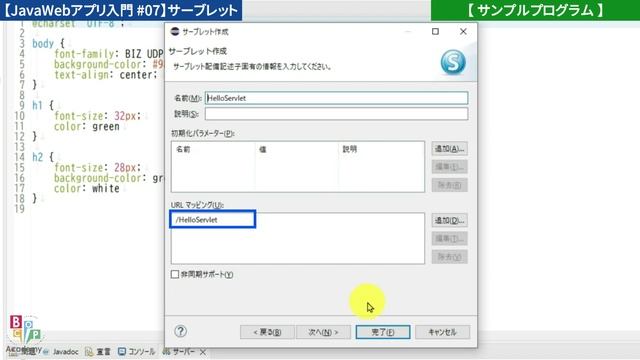This screenshot has width=640, height=360.
Task: Click the 'body {' selector line
Action: (48, 44)
